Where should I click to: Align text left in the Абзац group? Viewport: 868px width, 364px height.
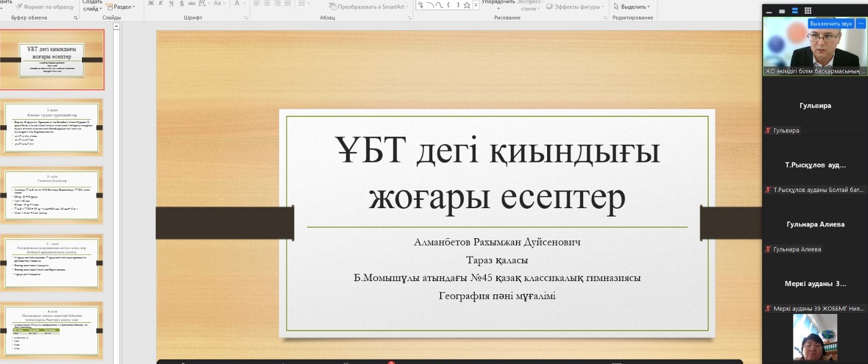pyautogui.click(x=256, y=4)
